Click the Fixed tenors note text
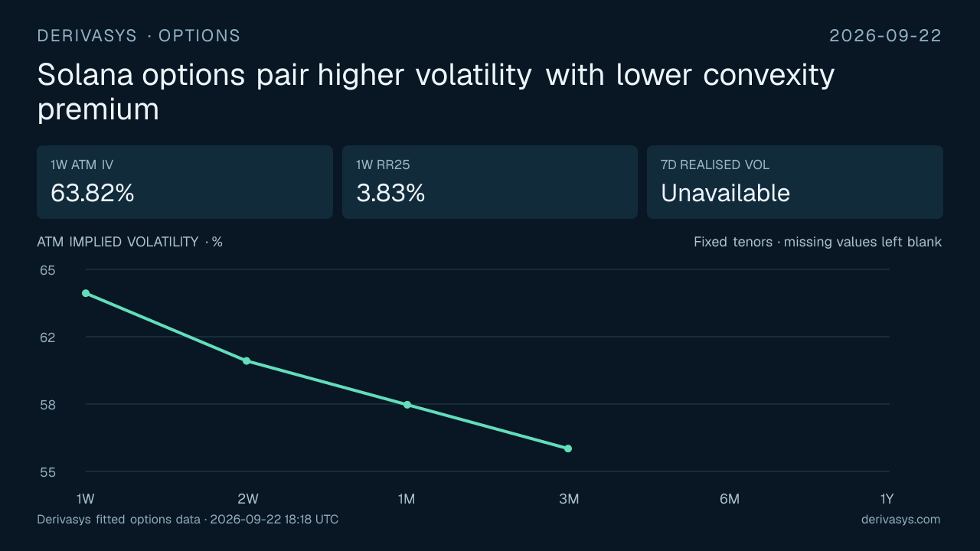The width and height of the screenshot is (980, 551). (818, 242)
